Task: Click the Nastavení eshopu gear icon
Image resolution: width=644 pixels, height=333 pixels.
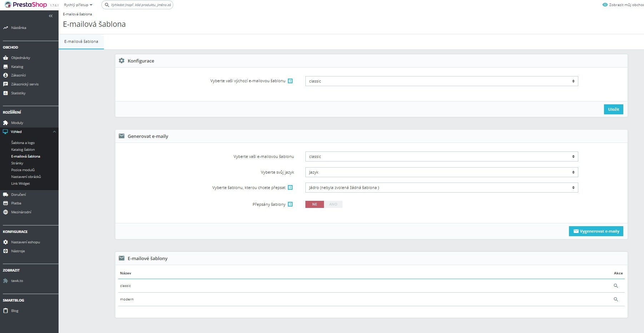Action: [5, 242]
